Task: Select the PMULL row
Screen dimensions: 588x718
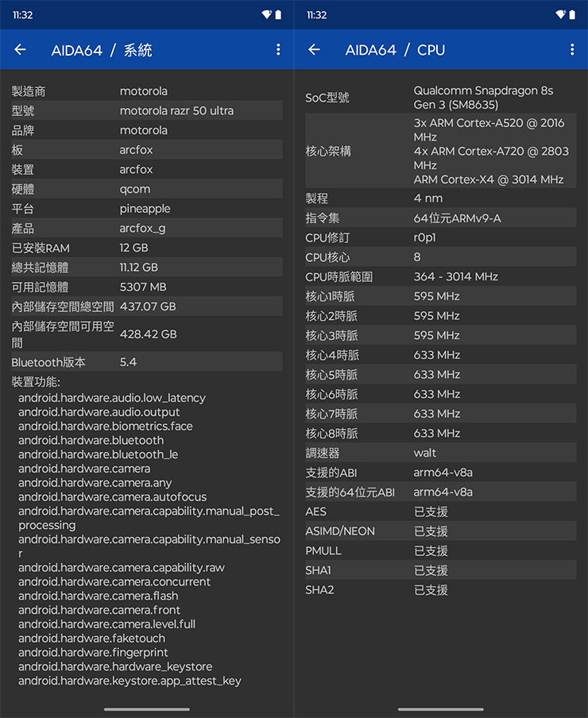Action: [x=440, y=550]
